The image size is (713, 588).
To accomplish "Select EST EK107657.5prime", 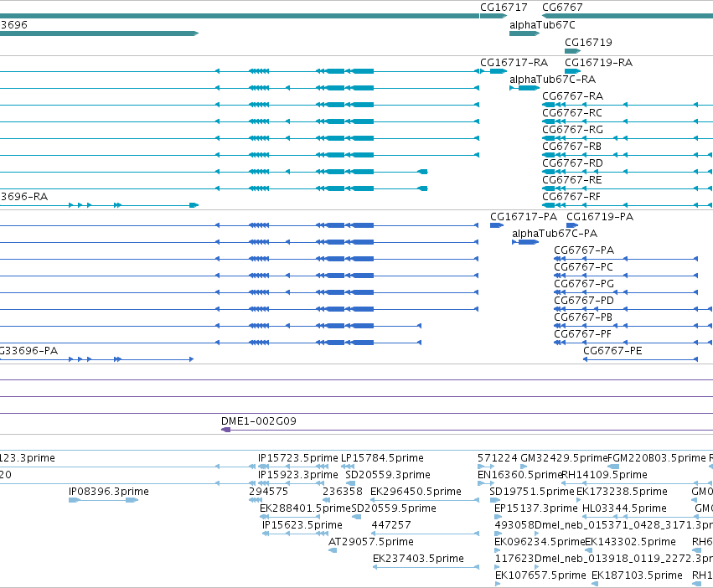I will pyautogui.click(x=540, y=575).
